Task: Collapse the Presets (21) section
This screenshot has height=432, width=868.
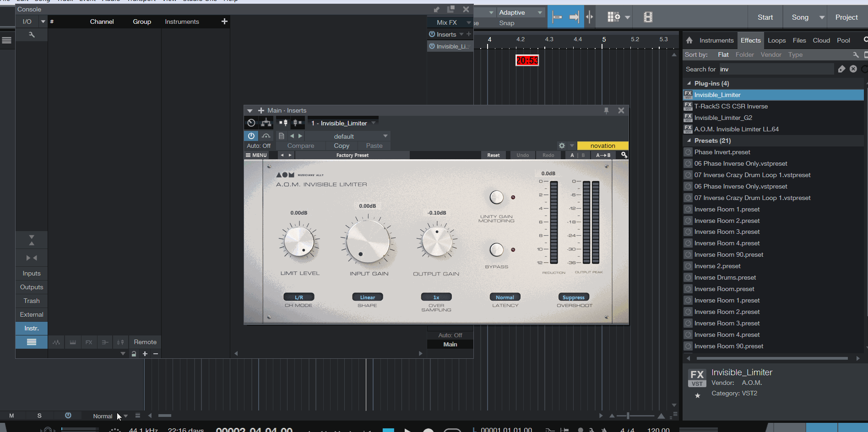Action: pos(689,140)
